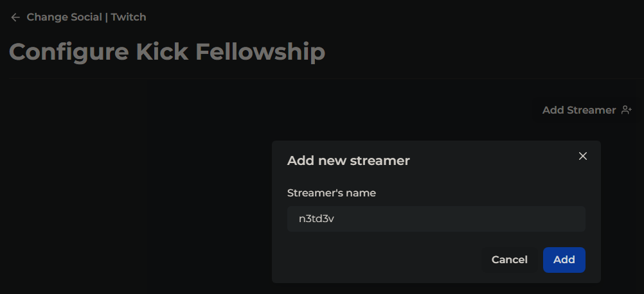Click the Cancel text in the dialog footer
The width and height of the screenshot is (644, 294).
click(509, 259)
